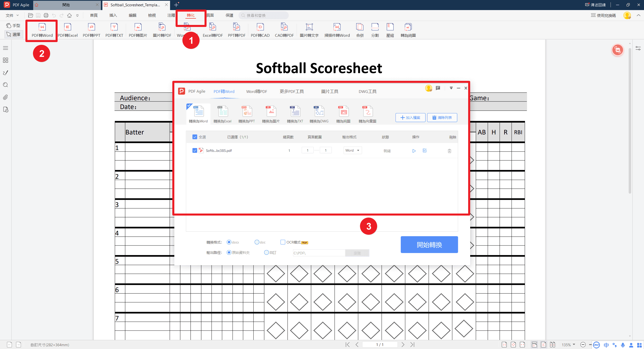Viewport: 644px width, 349px height.
Task: Click the PPT轉PDF ribbon tool
Action: (x=236, y=30)
